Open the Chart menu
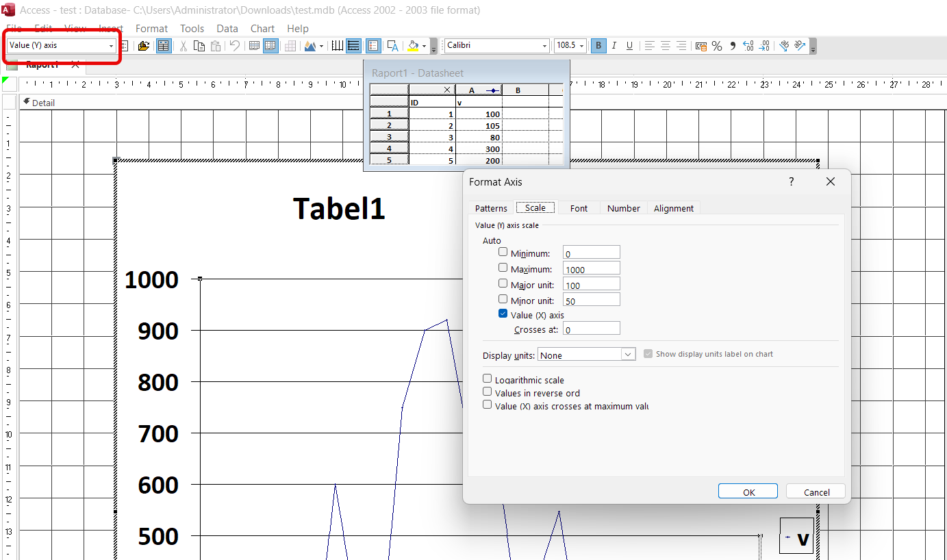Screen dimensions: 947x560 click(x=262, y=28)
